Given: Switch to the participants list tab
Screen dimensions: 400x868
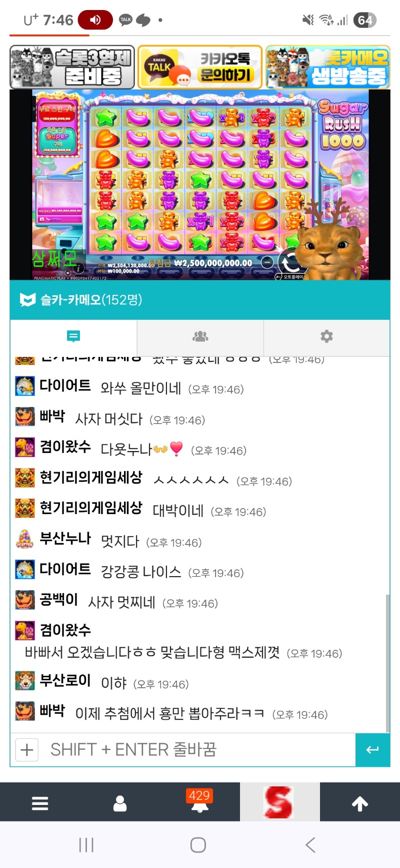Looking at the screenshot, I should (200, 336).
